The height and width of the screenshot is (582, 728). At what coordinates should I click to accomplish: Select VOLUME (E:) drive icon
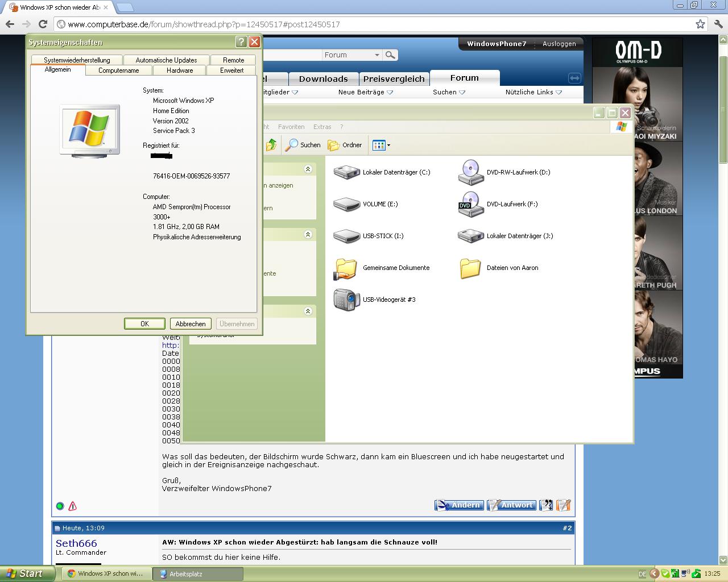pos(346,204)
